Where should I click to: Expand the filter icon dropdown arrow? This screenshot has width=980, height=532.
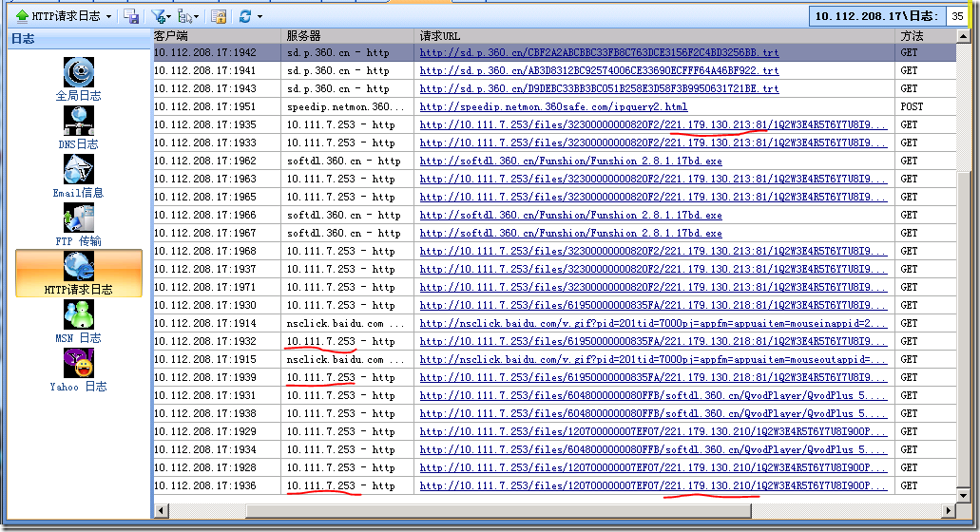coord(169,17)
